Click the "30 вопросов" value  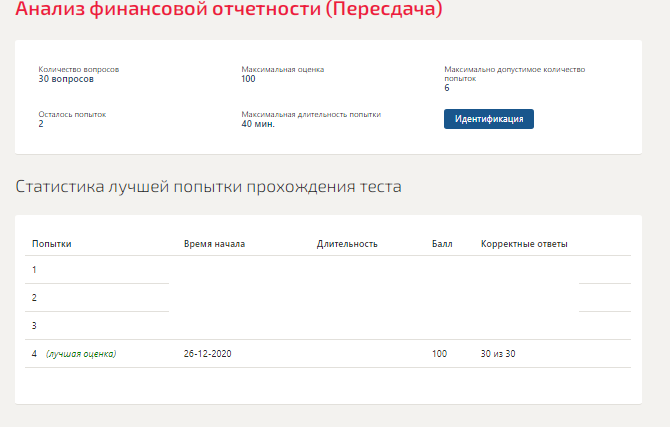(x=66, y=78)
